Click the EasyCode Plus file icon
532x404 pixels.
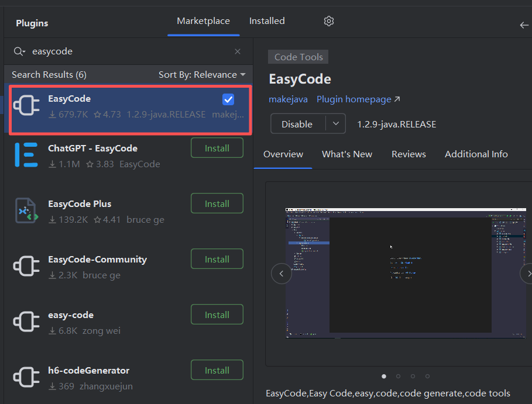point(26,210)
